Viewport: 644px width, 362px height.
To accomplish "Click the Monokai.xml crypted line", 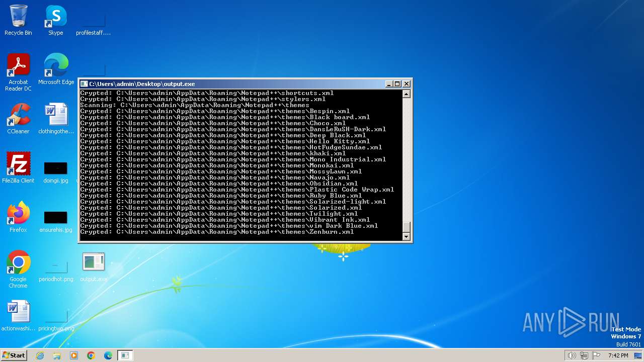I will pyautogui.click(x=217, y=165).
